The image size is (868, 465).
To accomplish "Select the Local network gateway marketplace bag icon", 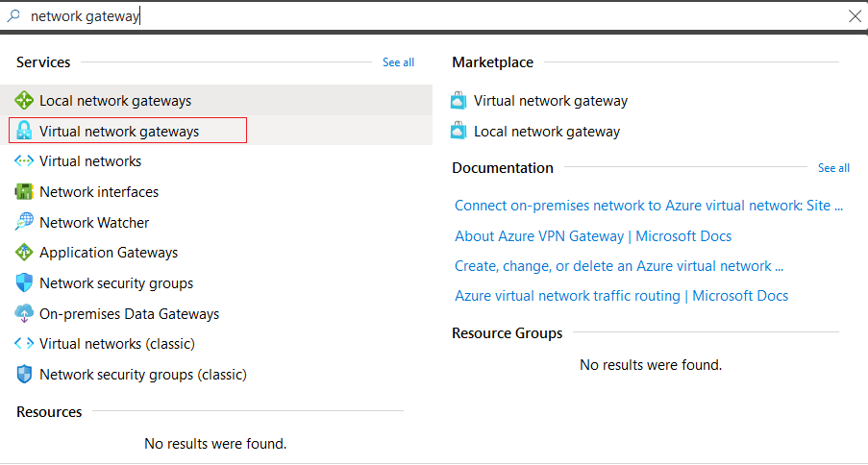I will 459,132.
